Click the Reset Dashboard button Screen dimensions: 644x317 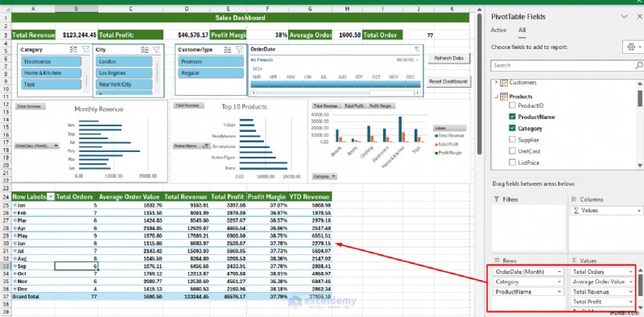click(x=448, y=81)
